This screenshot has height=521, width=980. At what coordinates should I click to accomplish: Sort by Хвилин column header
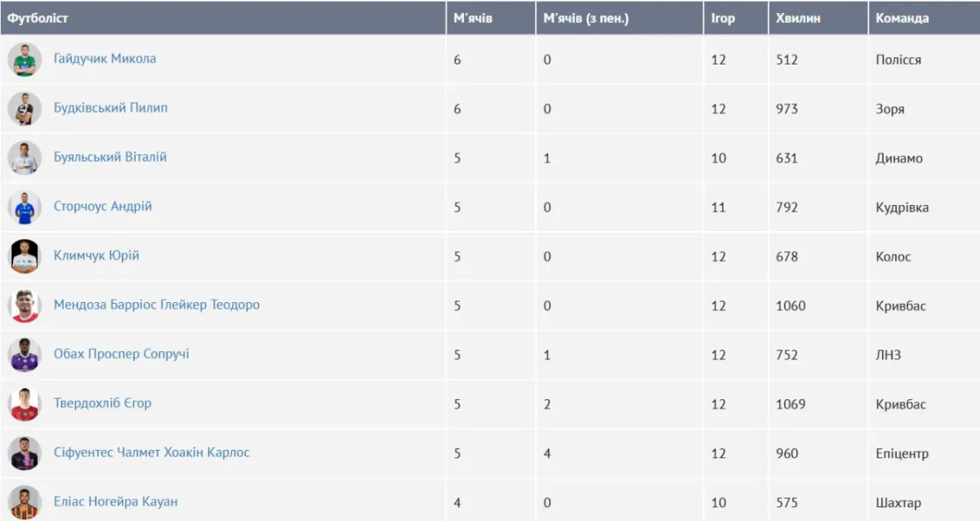click(798, 18)
